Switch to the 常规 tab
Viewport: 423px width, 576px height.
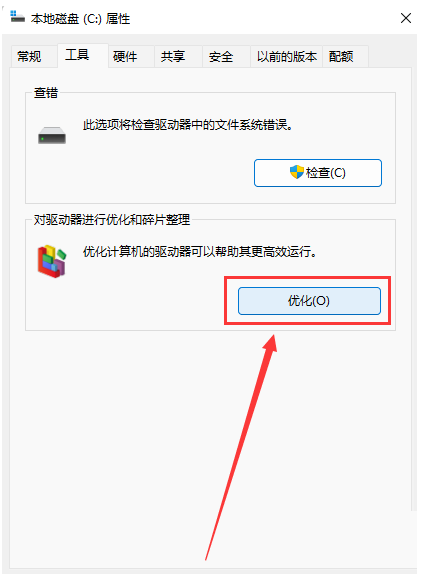tap(29, 57)
